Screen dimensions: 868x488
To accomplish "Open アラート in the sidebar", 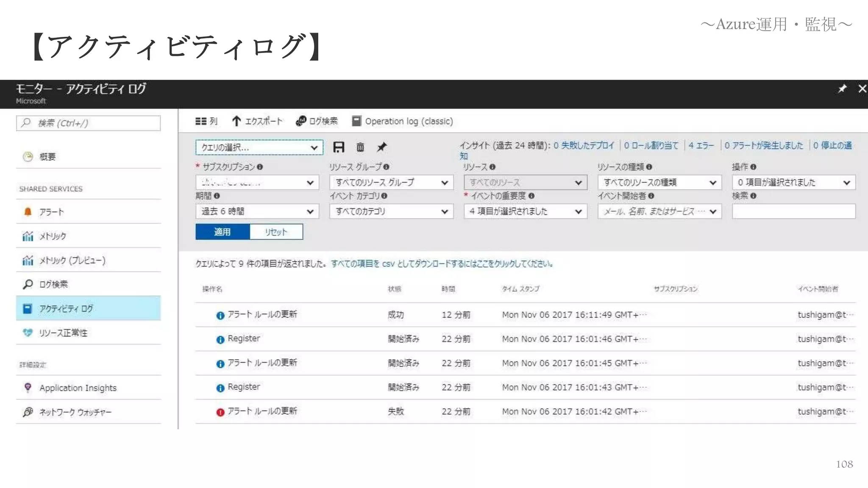I will [88, 212].
